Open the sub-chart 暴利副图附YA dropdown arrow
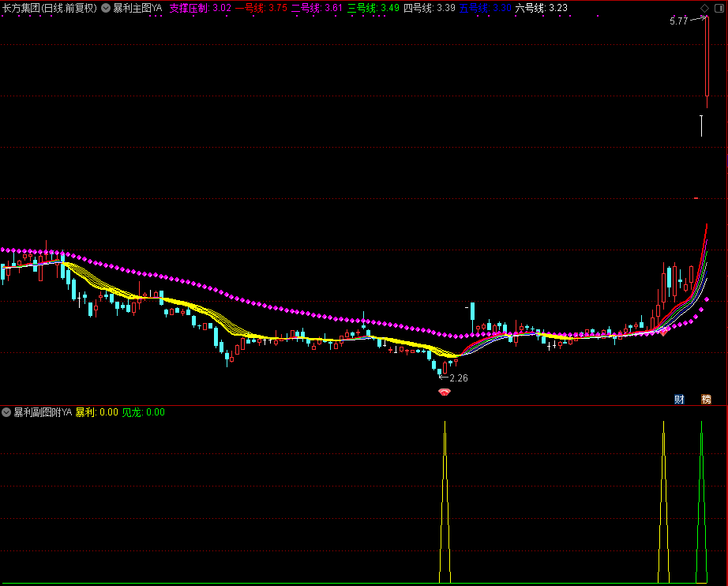This screenshot has width=728, height=586. [x=6, y=412]
